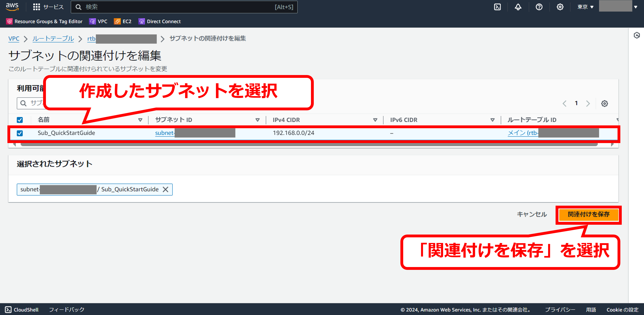Open the notifications bell
644x315 pixels.
(518, 7)
